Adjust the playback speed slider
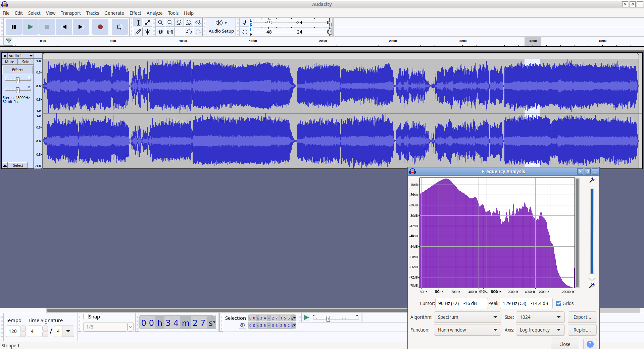 (x=328, y=318)
